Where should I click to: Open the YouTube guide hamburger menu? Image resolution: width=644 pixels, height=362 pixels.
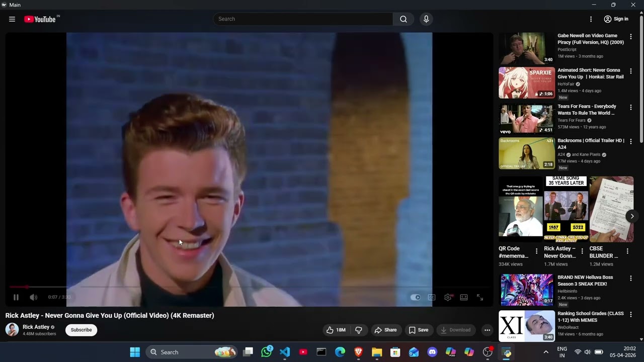click(12, 19)
